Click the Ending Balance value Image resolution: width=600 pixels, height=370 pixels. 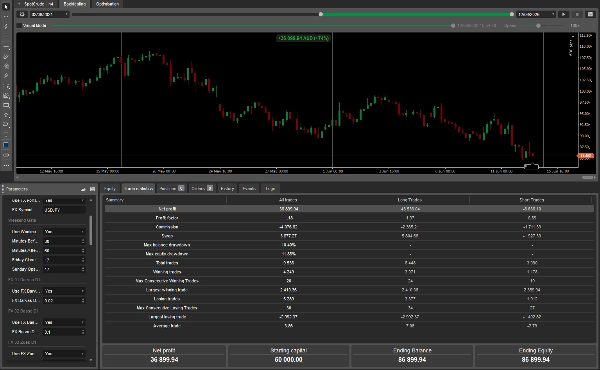[412, 360]
